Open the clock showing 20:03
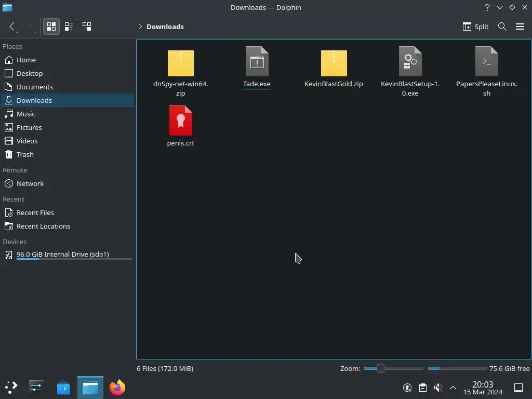Viewport: 532px width, 399px height. coord(483,388)
